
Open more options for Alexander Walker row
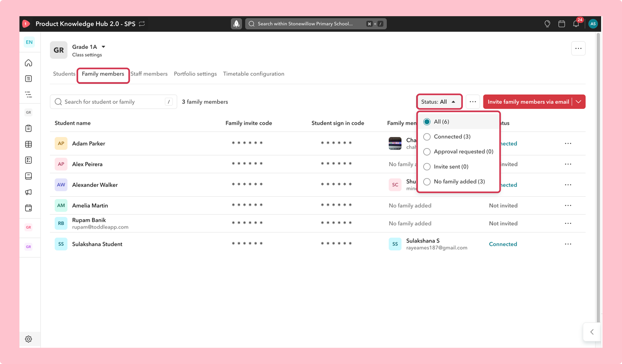coord(568,185)
